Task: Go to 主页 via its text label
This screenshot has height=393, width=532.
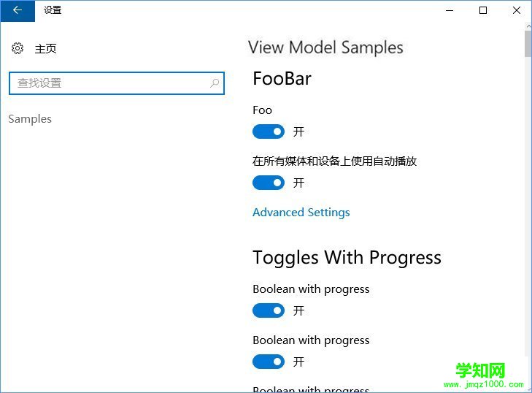Action: pos(46,49)
